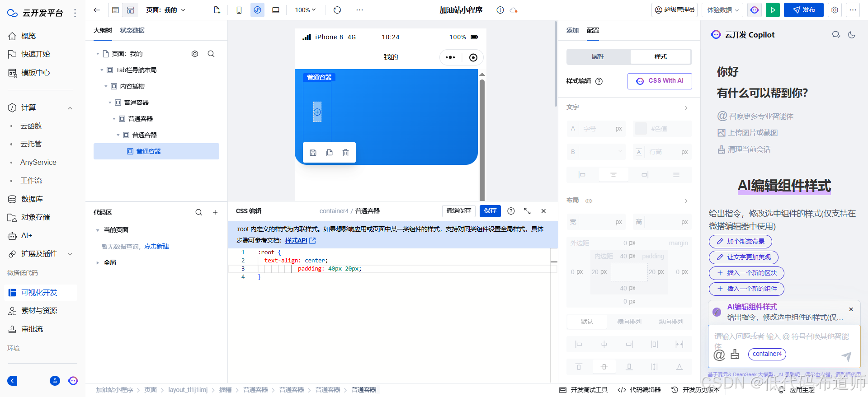868x397 pixels.
Task: Open the zoom level 100% dropdown
Action: pos(306,10)
